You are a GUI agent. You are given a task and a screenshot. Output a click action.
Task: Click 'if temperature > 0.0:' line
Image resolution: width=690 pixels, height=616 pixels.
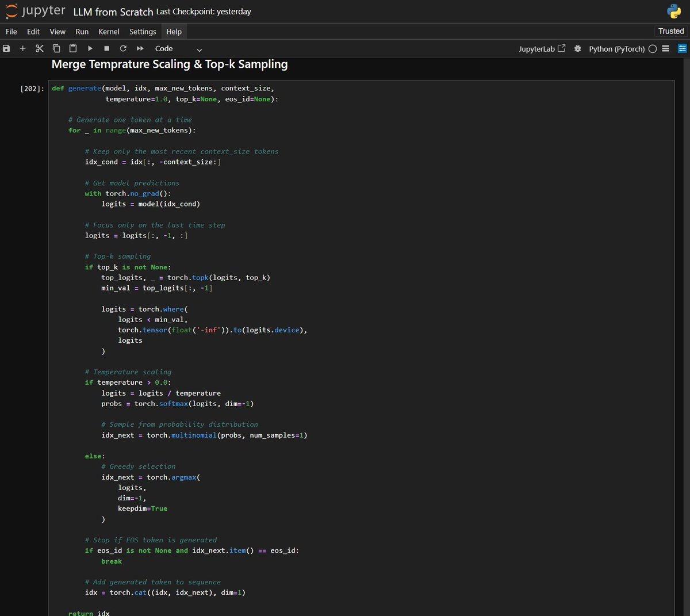[128, 383]
